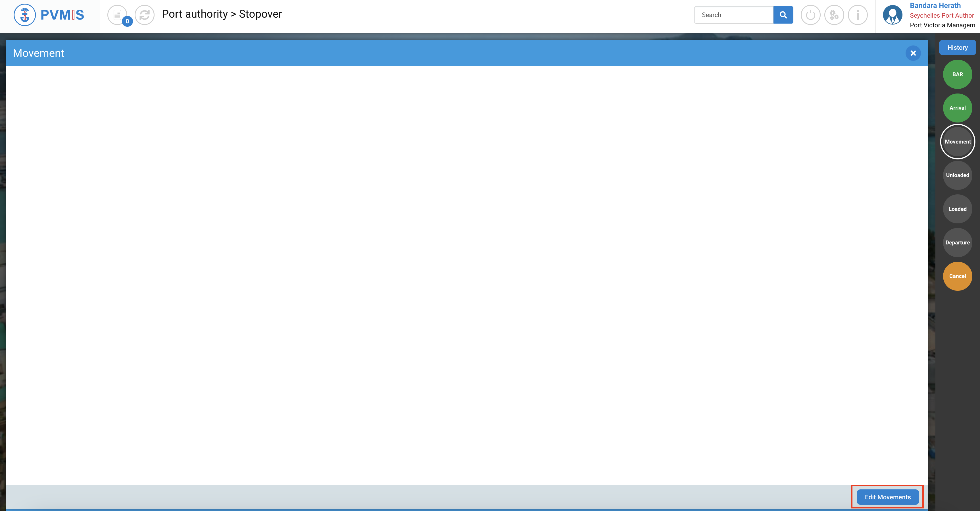Click the Bandara Herath user name
The image size is (980, 511).
[x=935, y=5]
